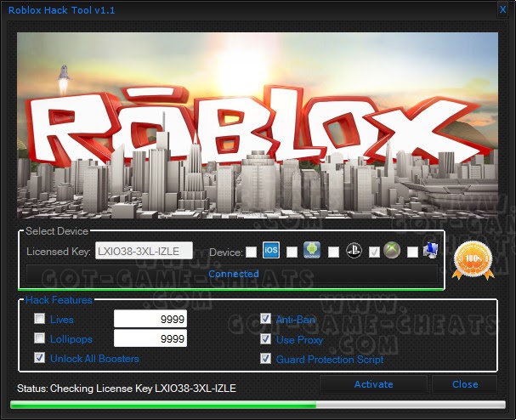The image size is (516, 420).
Task: Click the Android robot device icon
Action: coord(312,250)
